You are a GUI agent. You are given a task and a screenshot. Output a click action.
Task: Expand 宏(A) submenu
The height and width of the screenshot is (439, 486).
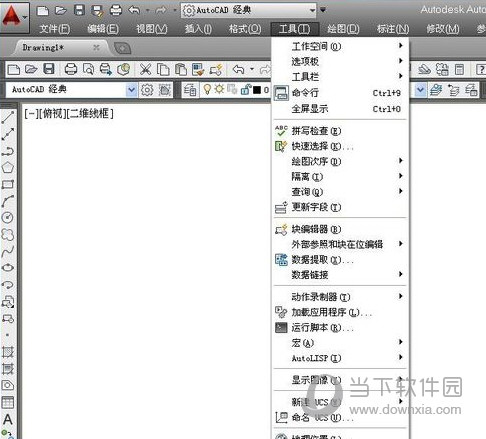coord(341,343)
